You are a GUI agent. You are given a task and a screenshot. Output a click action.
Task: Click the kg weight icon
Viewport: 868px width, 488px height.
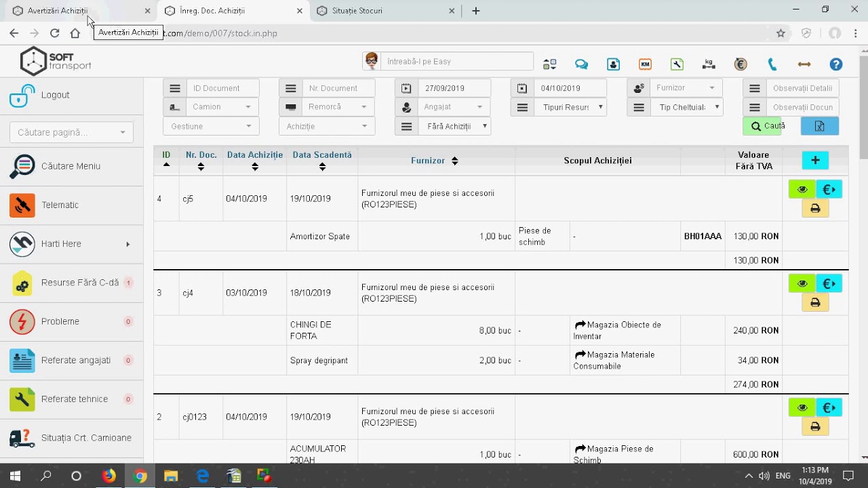[x=709, y=64]
